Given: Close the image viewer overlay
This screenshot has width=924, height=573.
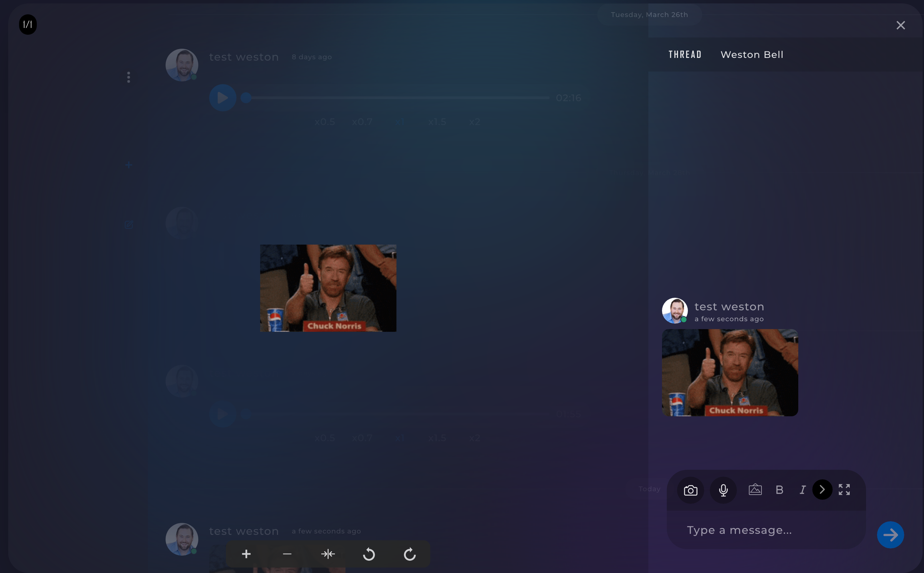Looking at the screenshot, I should tap(900, 25).
